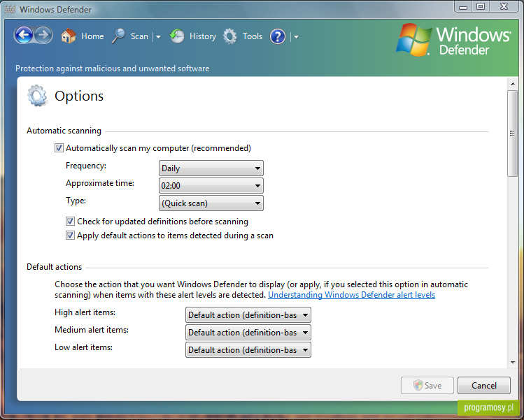Click the Back arrow navigation button

(24, 35)
